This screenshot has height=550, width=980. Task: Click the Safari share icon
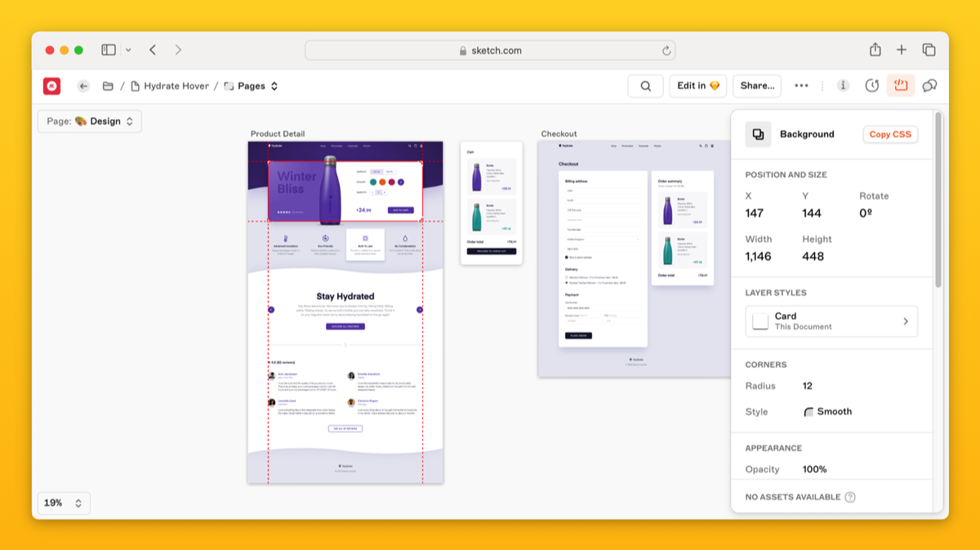pyautogui.click(x=875, y=50)
